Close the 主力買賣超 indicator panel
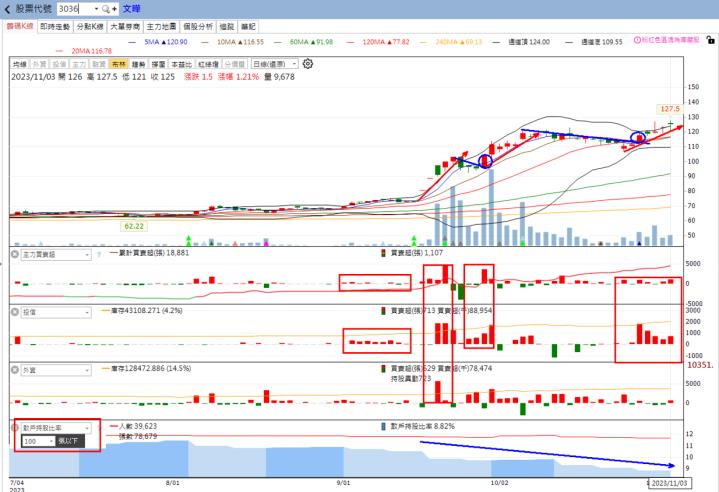The width and height of the screenshot is (719, 492). [x=15, y=254]
